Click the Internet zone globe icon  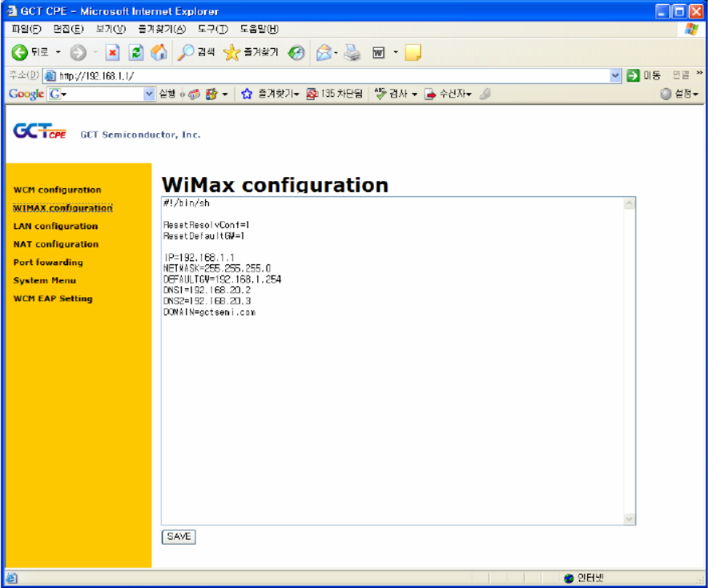[569, 578]
